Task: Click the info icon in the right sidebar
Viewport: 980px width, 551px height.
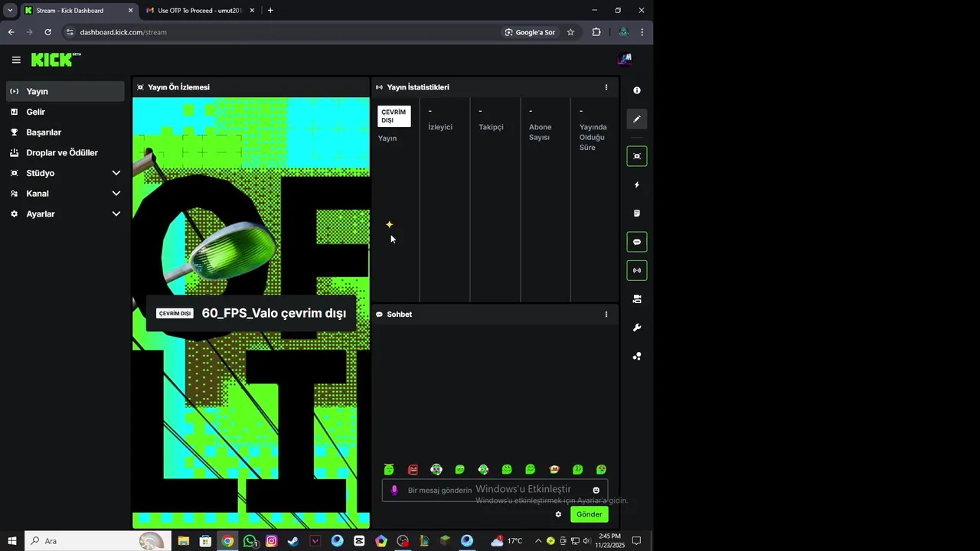Action: (637, 90)
